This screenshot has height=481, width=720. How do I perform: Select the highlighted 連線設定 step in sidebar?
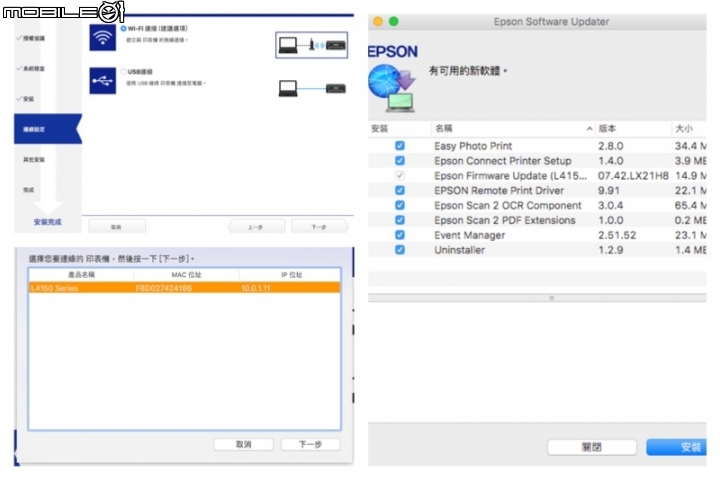click(x=48, y=129)
